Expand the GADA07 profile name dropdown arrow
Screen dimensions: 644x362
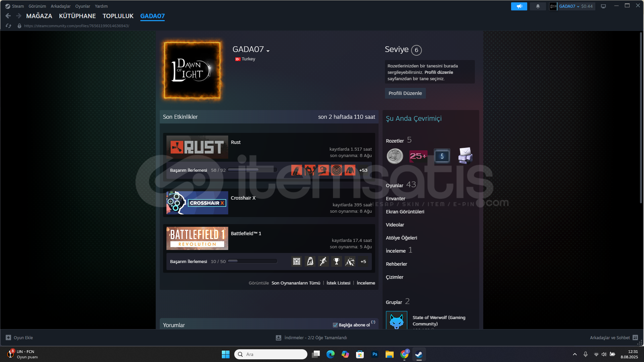[268, 51]
